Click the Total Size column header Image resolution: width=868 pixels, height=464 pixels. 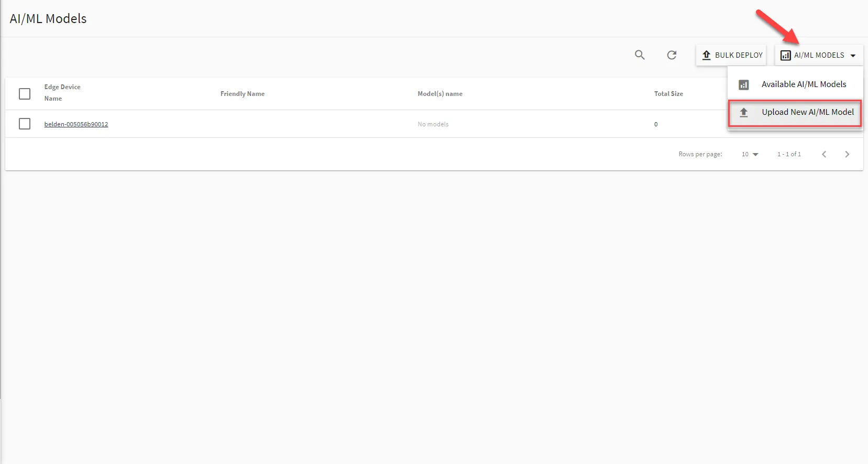(668, 94)
